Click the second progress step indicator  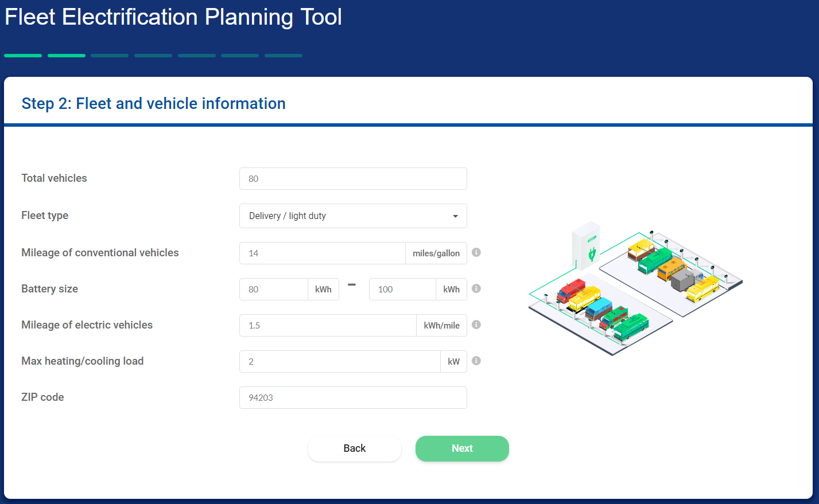[67, 56]
